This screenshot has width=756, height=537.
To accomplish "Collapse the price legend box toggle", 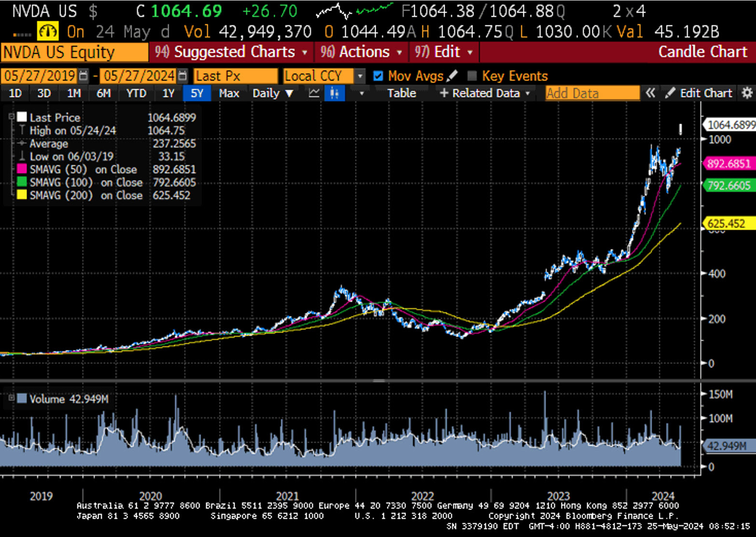I will [11, 117].
